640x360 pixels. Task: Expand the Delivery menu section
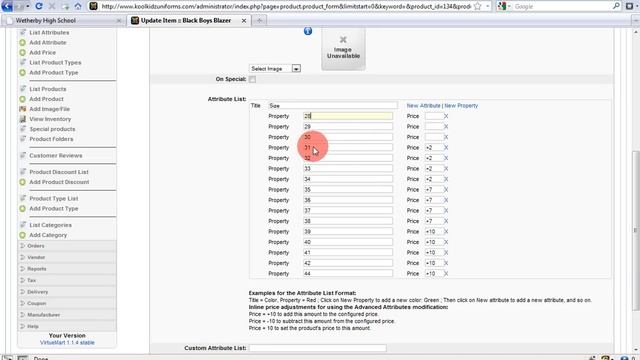pos(67,292)
